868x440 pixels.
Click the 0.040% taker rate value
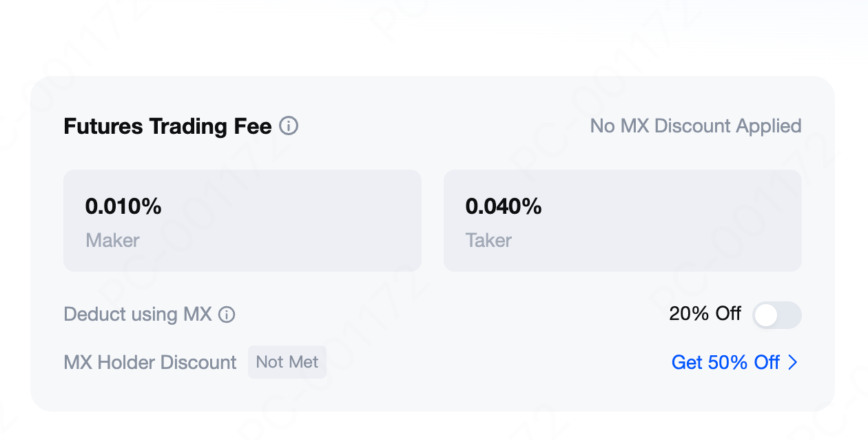click(504, 206)
